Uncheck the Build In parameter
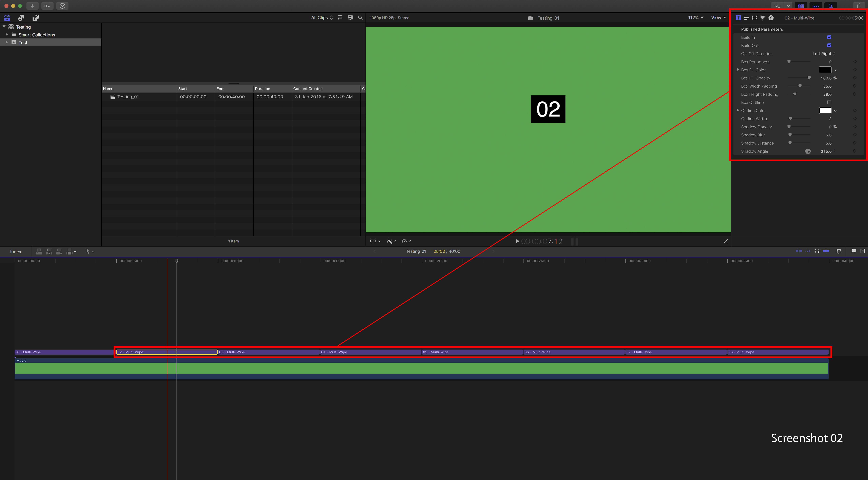The image size is (868, 480). click(829, 37)
